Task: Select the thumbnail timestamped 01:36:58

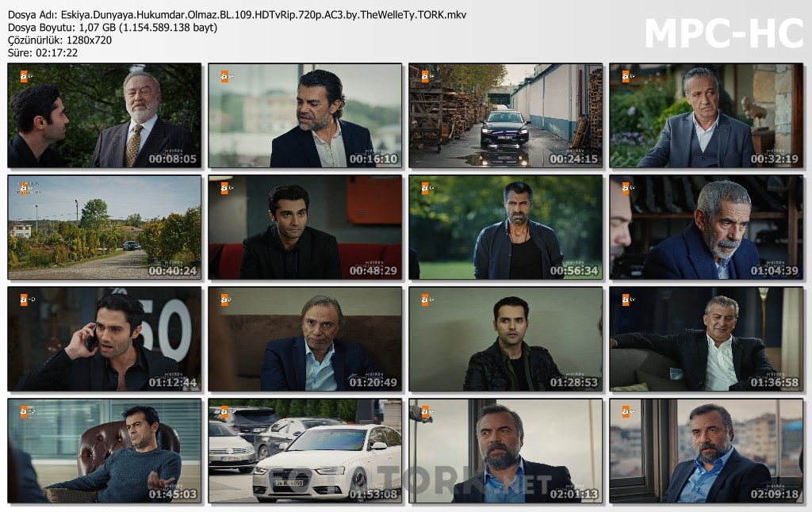Action: [x=707, y=339]
